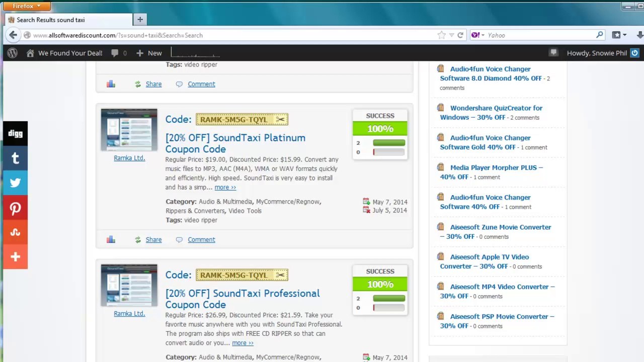Open SoundTaxi Platinum Coupon Code title
The height and width of the screenshot is (362, 644).
[235, 143]
